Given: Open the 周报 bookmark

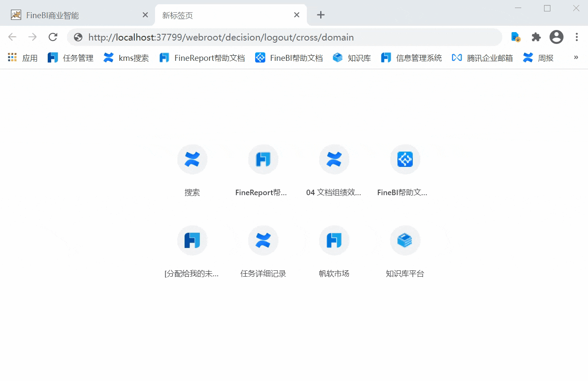Looking at the screenshot, I should (x=538, y=58).
